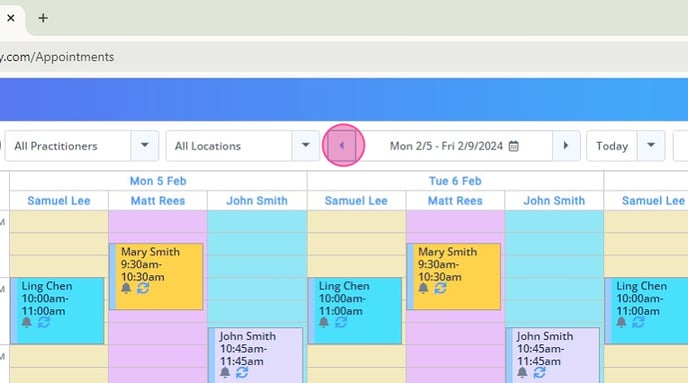The width and height of the screenshot is (688, 383).
Task: Open the dropdown arrow beside Today
Action: [x=651, y=146]
